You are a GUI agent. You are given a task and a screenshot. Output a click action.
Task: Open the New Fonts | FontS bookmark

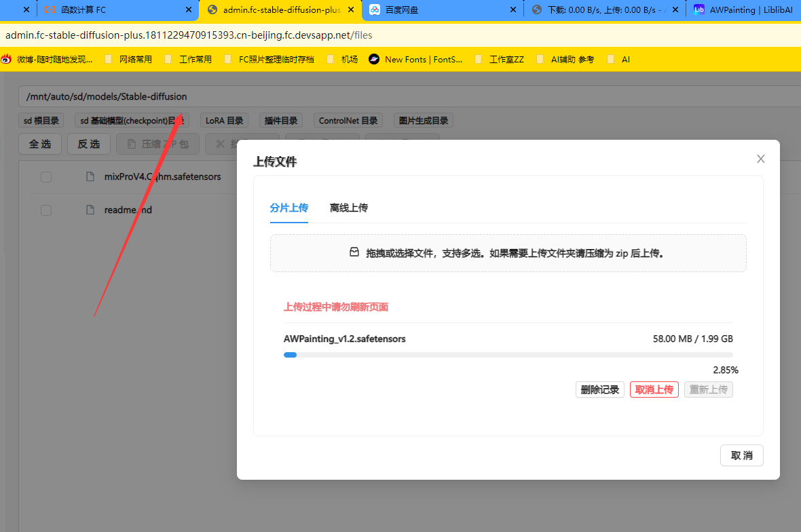(x=416, y=60)
